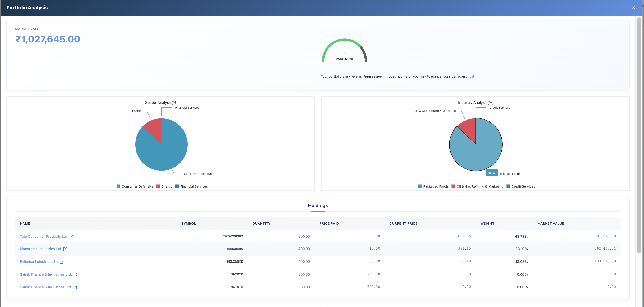Open external link icon for Reliance Industries

62,262
